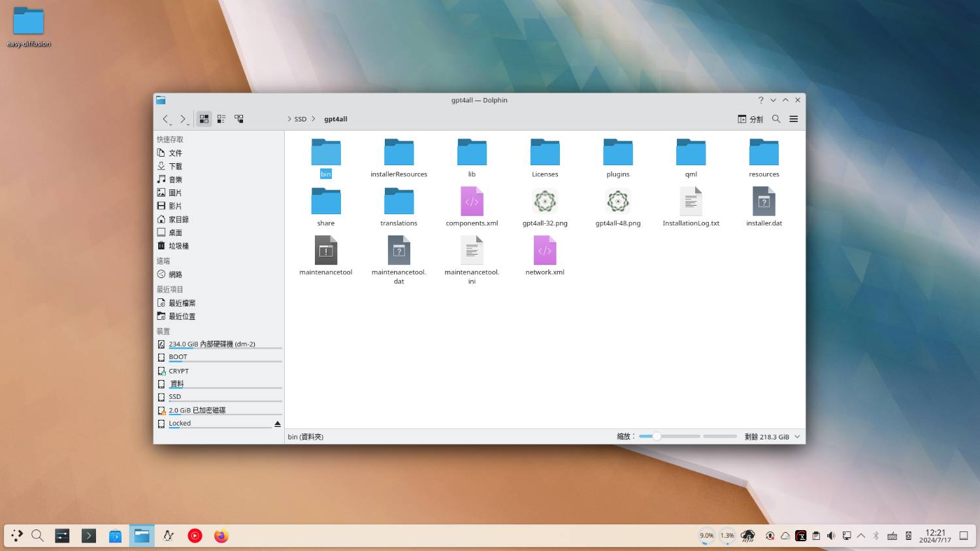Select the maintenancetool.ini file

472,260
